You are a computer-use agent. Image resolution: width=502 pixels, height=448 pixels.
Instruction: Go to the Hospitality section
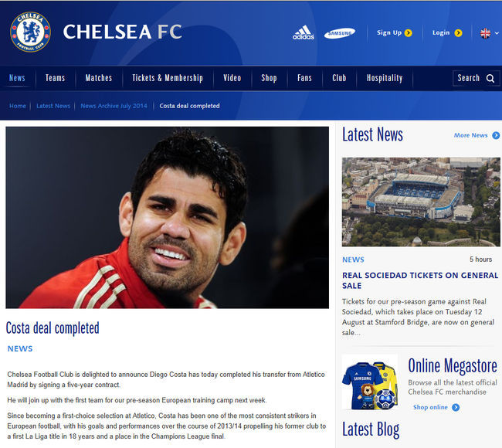(x=385, y=78)
